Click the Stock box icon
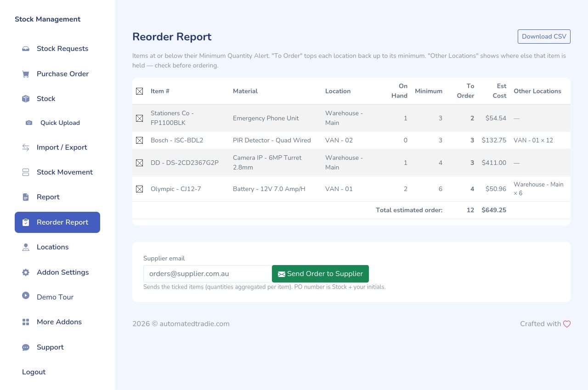Image resolution: width=588 pixels, height=390 pixels. pyautogui.click(x=26, y=99)
